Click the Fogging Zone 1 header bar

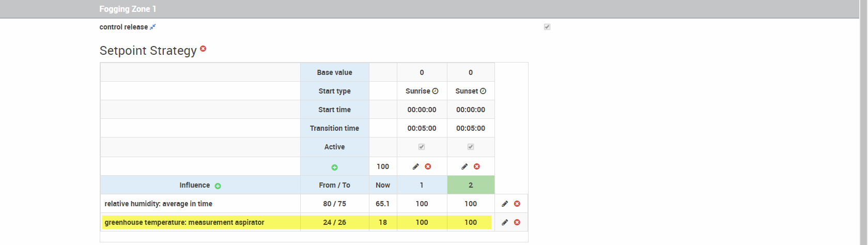tap(429, 9)
